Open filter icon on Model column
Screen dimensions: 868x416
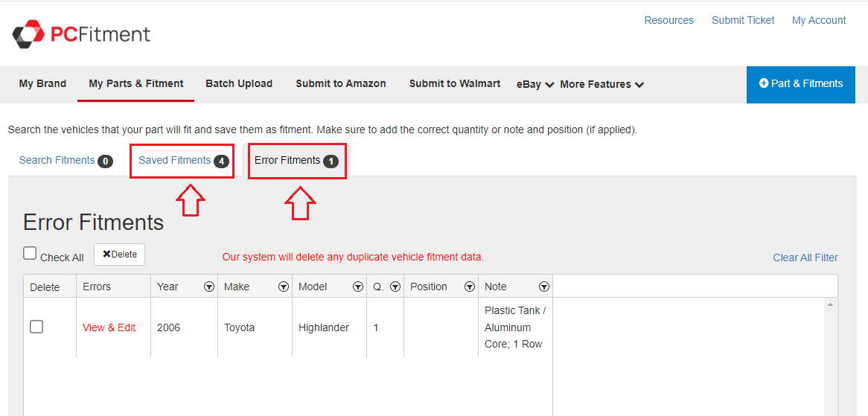pyautogui.click(x=357, y=287)
